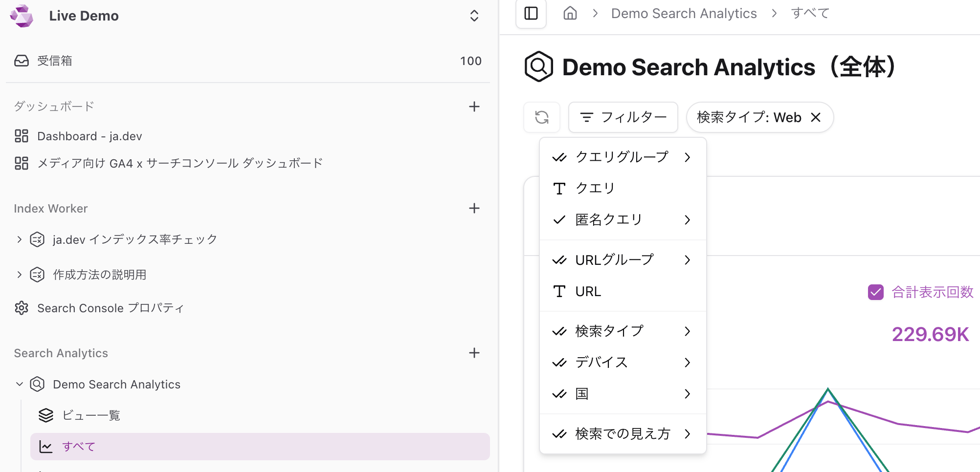Expand ja.dev インデックス率チェック tree item

[19, 239]
